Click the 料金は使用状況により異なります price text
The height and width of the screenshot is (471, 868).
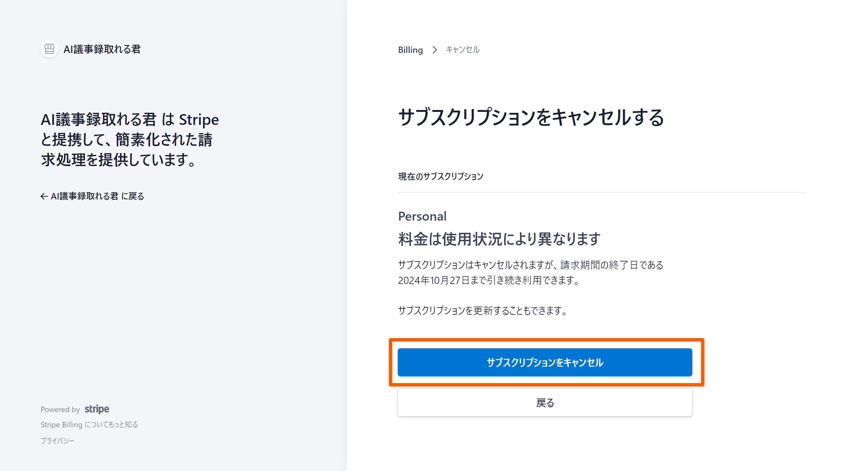click(499, 239)
